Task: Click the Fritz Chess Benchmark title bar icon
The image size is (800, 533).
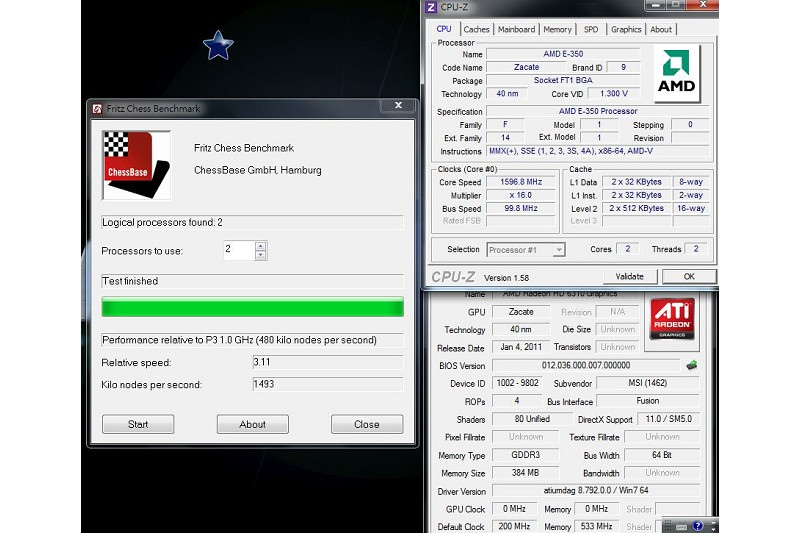Action: click(x=97, y=109)
